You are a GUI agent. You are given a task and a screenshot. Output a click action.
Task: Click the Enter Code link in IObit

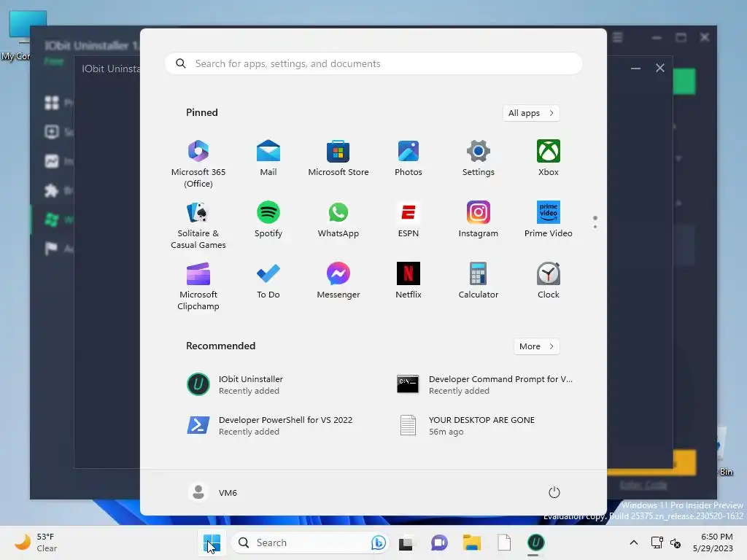643,485
